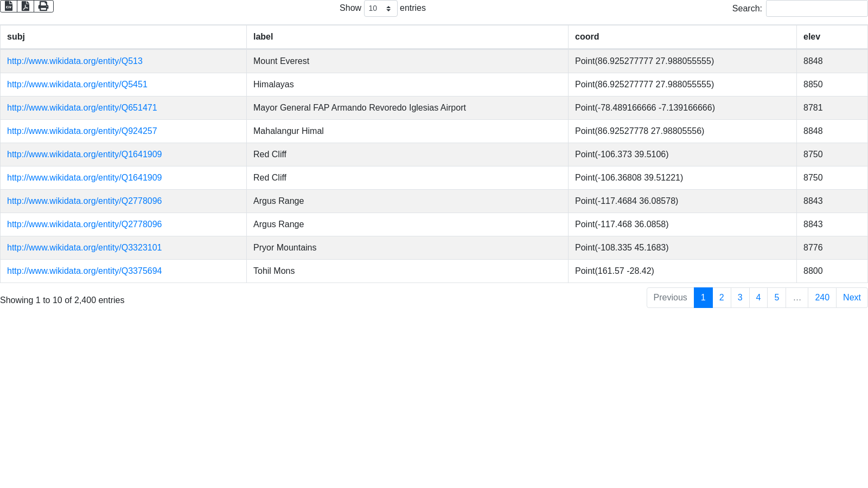Sort the table by subj column
The image size is (868, 488).
pyautogui.click(x=16, y=37)
